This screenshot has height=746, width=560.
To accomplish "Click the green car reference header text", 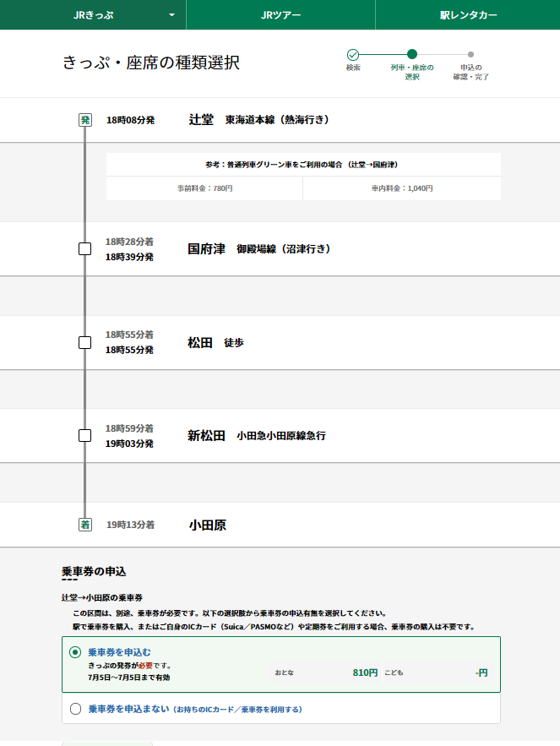I will (x=302, y=165).
